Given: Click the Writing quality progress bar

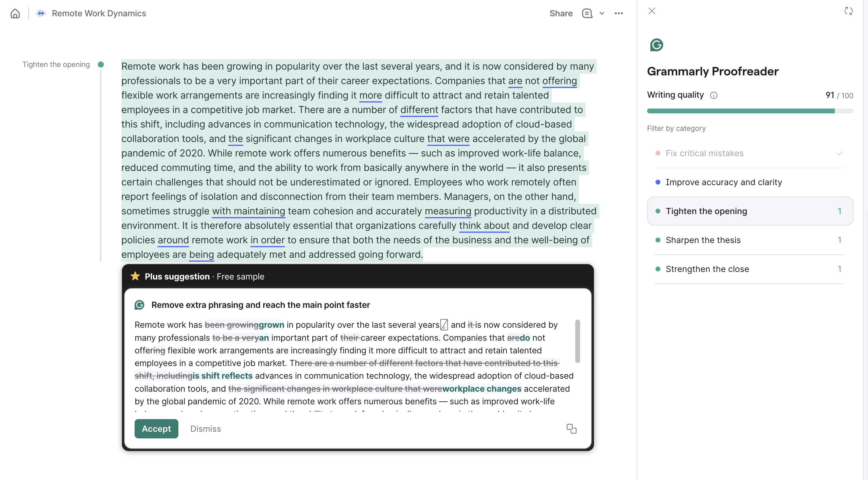Looking at the screenshot, I should click(x=750, y=111).
